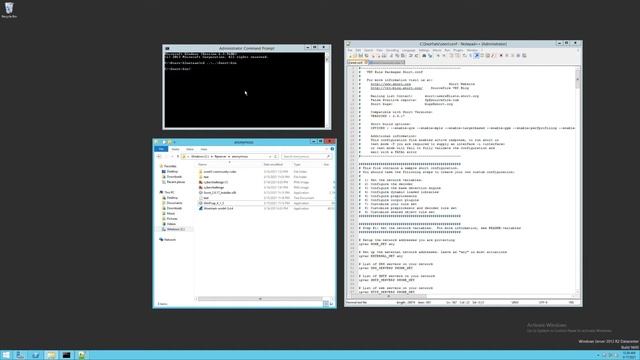
Task: Open the File menu in Notepad++
Action: [x=350, y=50]
